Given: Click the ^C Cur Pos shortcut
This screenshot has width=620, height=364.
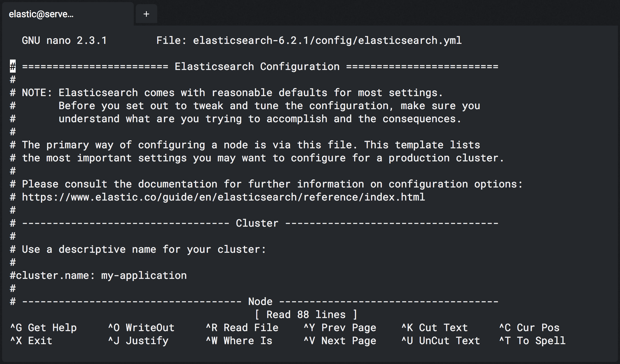Looking at the screenshot, I should click(x=529, y=328).
